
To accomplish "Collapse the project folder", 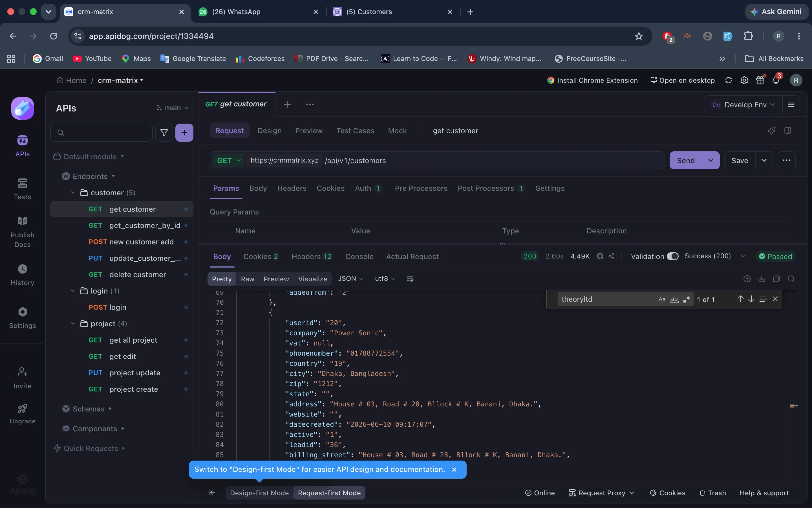I will point(72,324).
